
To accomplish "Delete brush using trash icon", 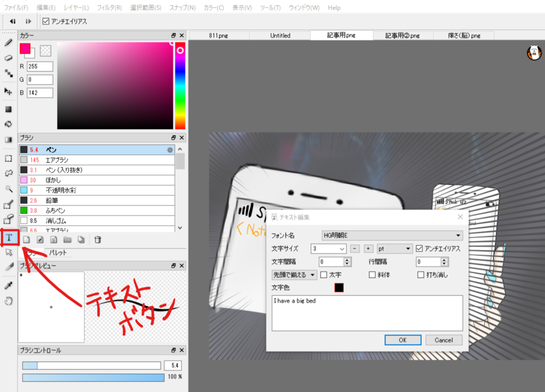I will (97, 240).
